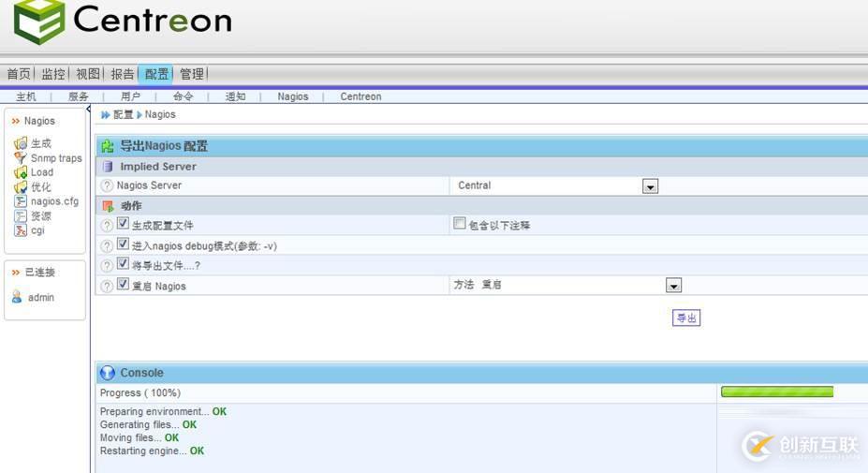The height and width of the screenshot is (473, 868).
Task: Click the Moving files... OK line
Action: point(140,437)
